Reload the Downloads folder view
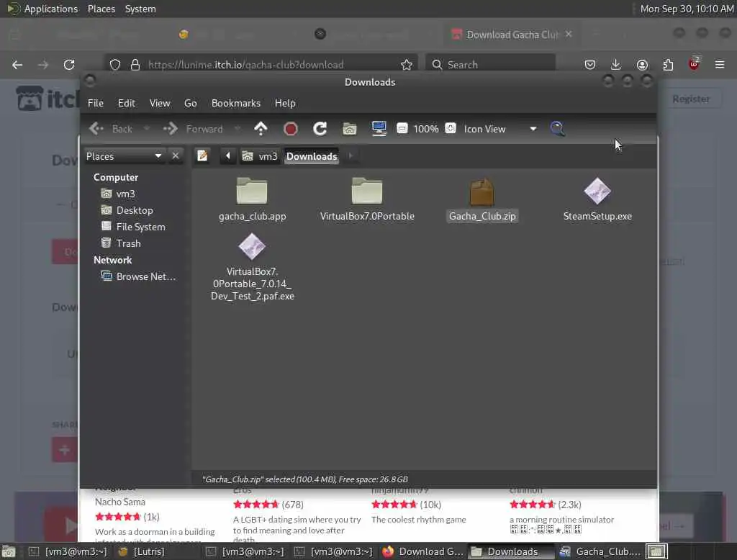The width and height of the screenshot is (737, 560). (320, 128)
